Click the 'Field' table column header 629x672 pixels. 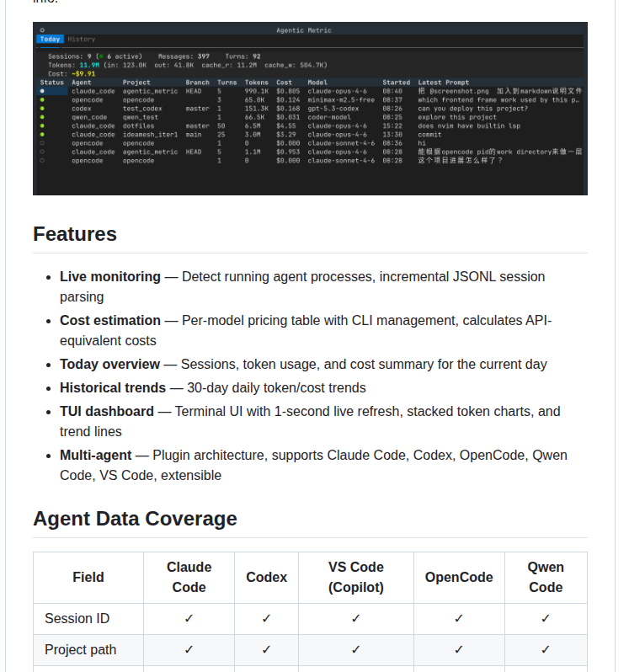click(88, 578)
